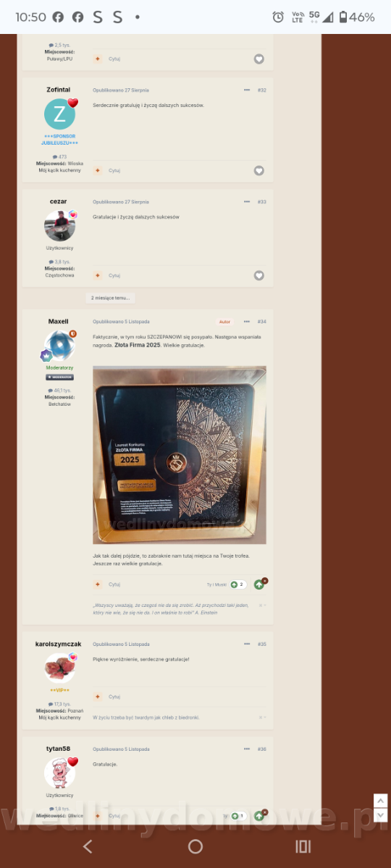This screenshot has height=868, width=391.
Task: Hide Maxell's signature with the x toggle
Action: tap(262, 605)
